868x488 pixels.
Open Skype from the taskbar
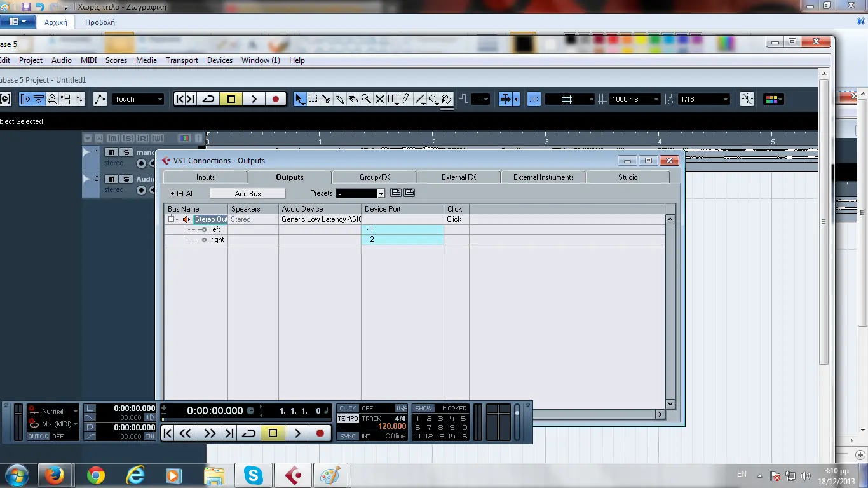coord(254,475)
